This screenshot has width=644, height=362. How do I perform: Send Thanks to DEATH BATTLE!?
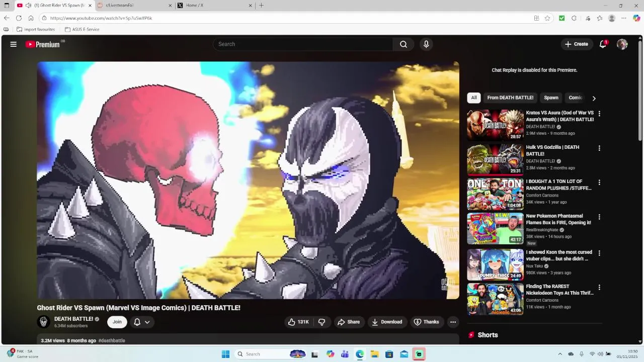click(427, 322)
